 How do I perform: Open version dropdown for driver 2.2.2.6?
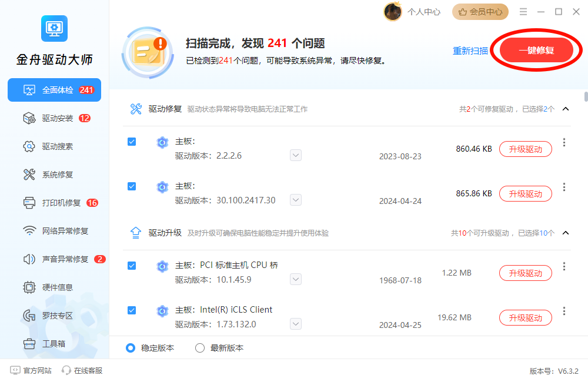pyautogui.click(x=296, y=155)
